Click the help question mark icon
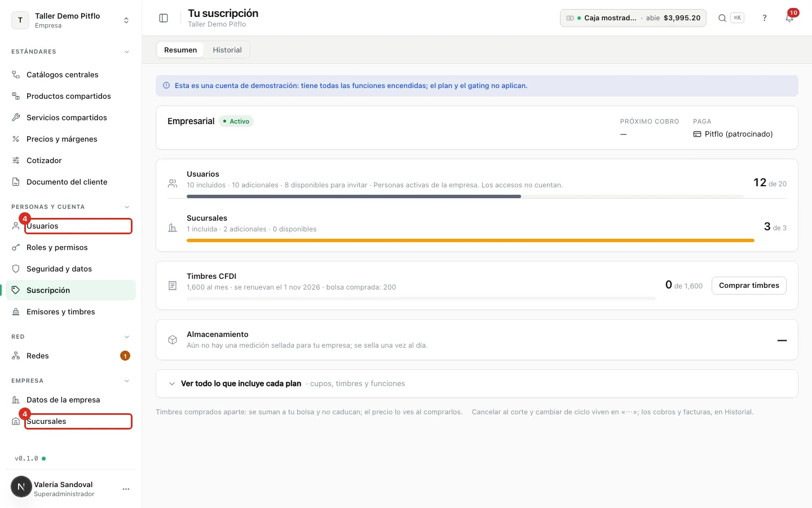This screenshot has width=812, height=508. click(x=765, y=18)
